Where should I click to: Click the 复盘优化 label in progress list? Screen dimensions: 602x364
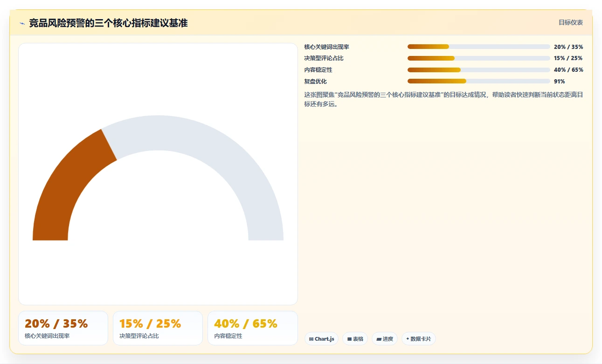click(x=316, y=81)
